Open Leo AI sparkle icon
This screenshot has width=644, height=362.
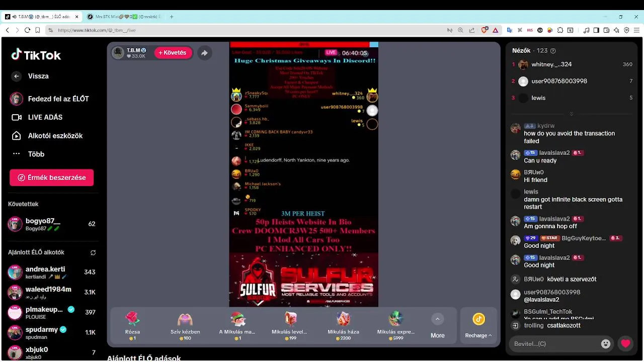click(x=616, y=30)
